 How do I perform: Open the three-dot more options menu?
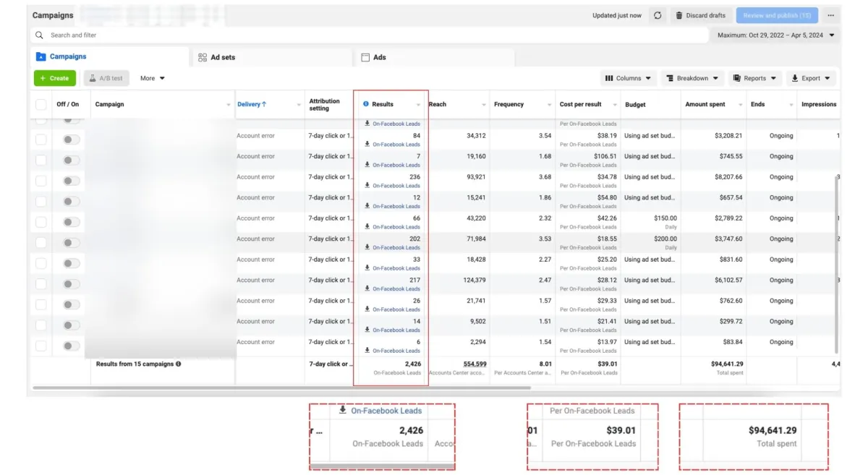point(830,15)
